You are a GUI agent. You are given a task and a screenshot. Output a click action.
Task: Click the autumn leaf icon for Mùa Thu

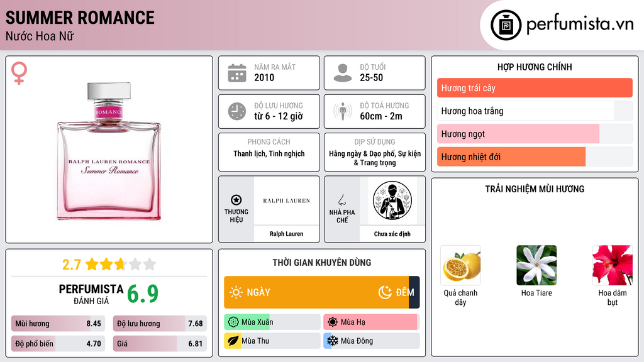(233, 341)
